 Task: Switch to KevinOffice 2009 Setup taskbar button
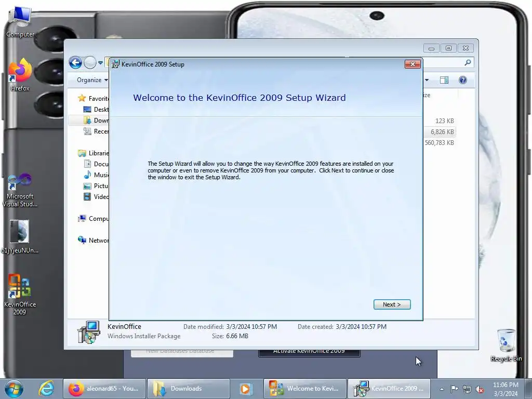pyautogui.click(x=389, y=389)
